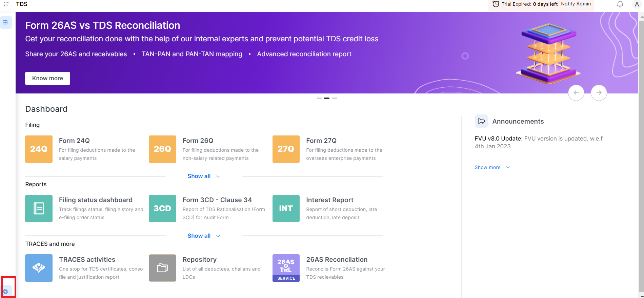Open the Repository folder icon
644x298 pixels.
tap(162, 268)
